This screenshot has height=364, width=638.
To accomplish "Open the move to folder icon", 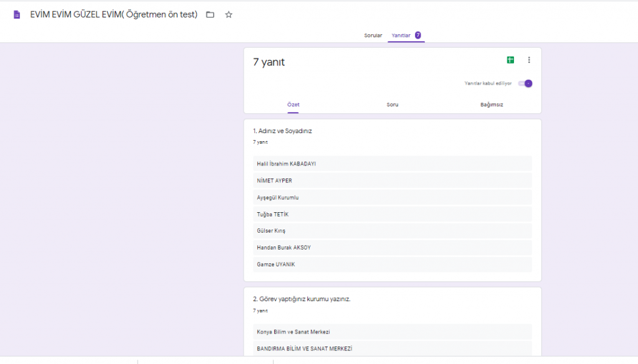I will click(210, 14).
